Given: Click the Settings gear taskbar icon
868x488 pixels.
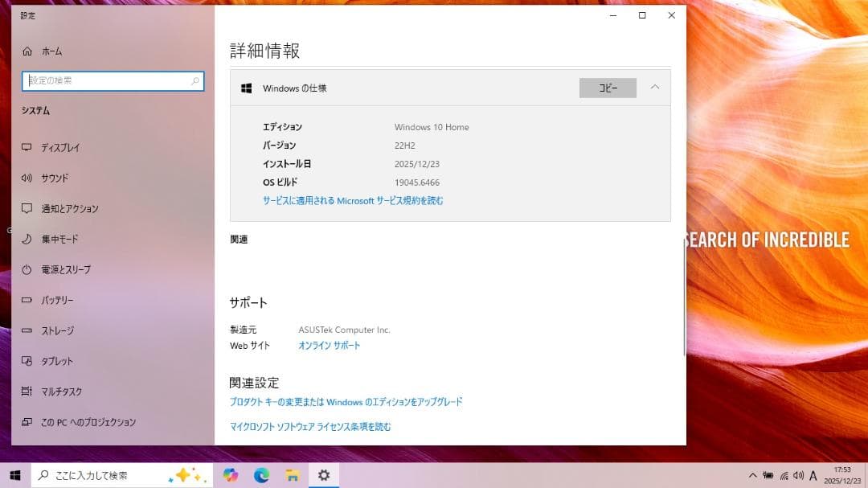Looking at the screenshot, I should (x=324, y=475).
